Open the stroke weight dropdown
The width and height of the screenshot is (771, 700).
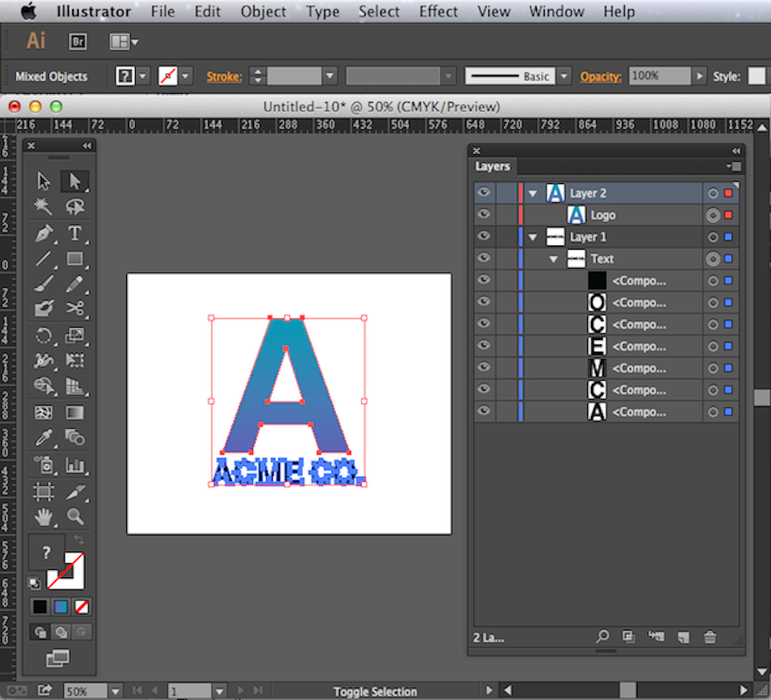(330, 76)
